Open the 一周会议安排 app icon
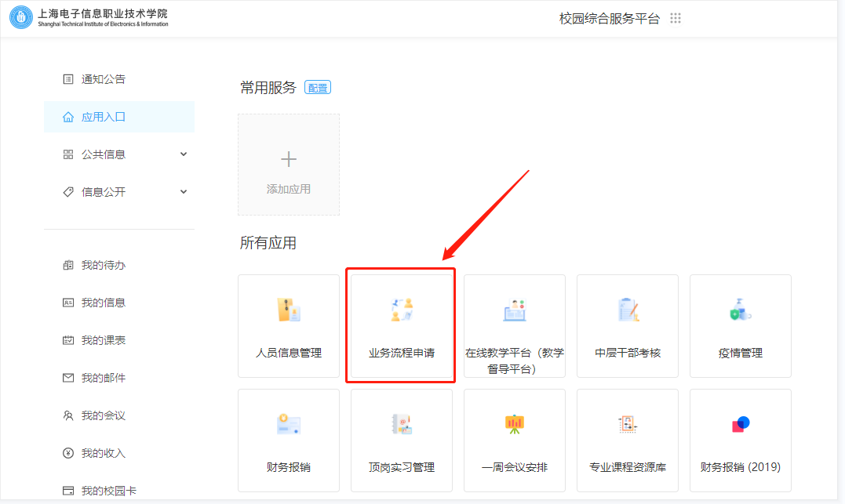The height and width of the screenshot is (504, 845). tap(514, 425)
